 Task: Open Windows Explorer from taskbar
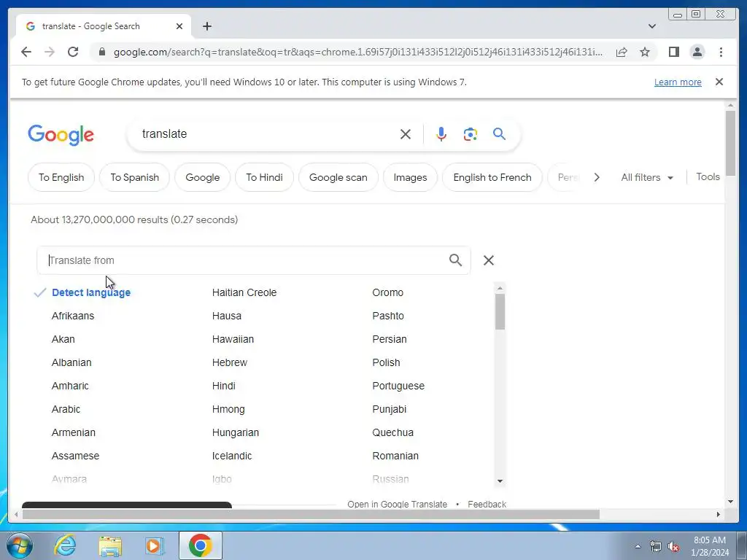(110, 545)
